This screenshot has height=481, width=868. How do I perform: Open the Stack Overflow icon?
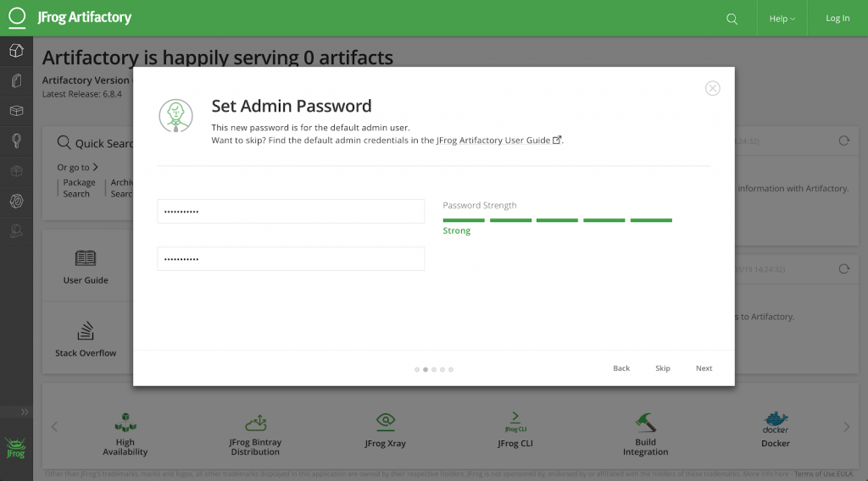coord(86,331)
